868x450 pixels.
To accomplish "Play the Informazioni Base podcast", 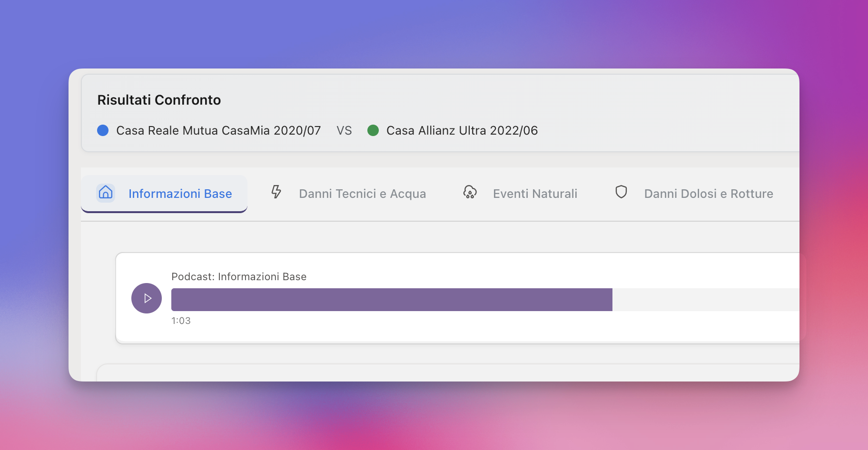I will [147, 298].
